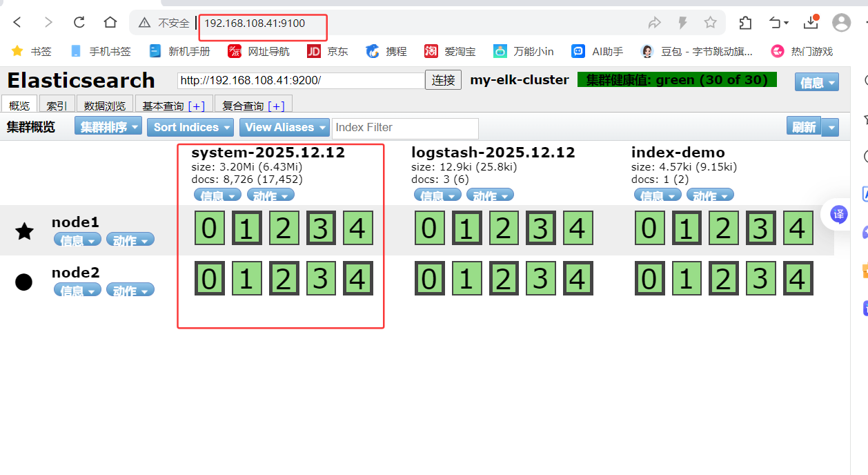Viewport: 868px width, 475px height.
Task: Click the browser forward arrow
Action: (48, 23)
